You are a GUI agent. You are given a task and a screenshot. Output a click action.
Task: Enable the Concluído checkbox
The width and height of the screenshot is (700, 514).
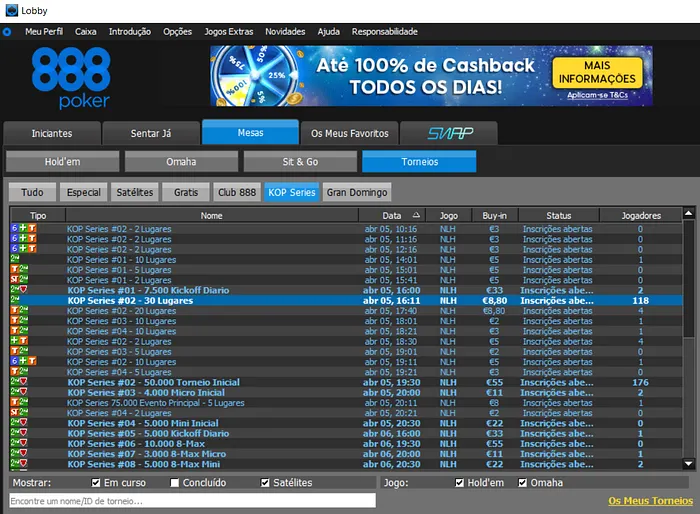click(x=175, y=483)
